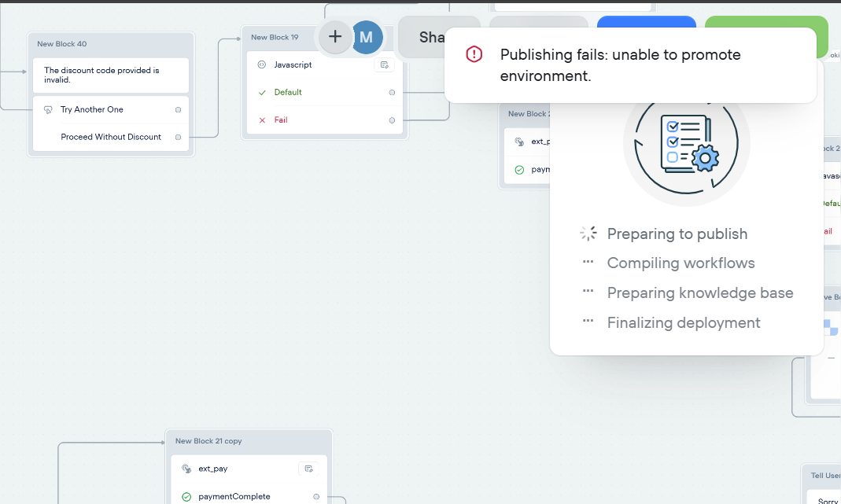Click the note icon beside the ext_pay step
The height and width of the screenshot is (504, 841).
pos(308,468)
